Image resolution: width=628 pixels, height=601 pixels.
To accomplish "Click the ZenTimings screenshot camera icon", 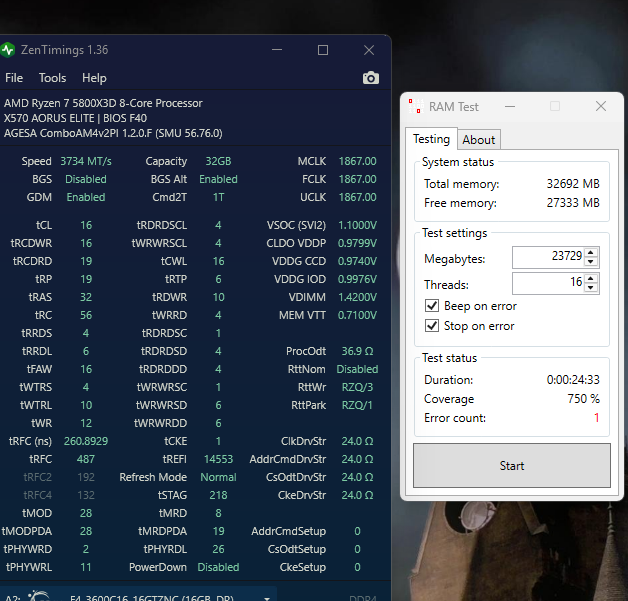I will point(370,78).
